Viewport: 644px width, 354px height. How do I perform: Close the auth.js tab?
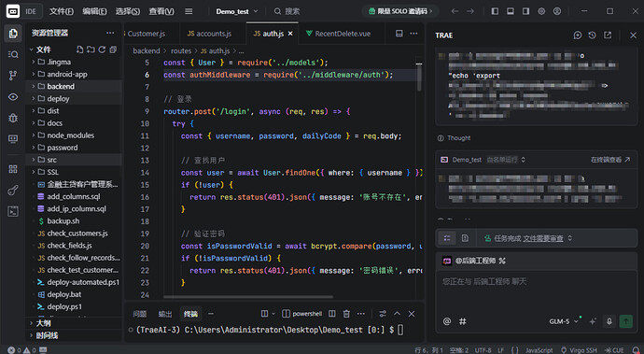pyautogui.click(x=290, y=34)
